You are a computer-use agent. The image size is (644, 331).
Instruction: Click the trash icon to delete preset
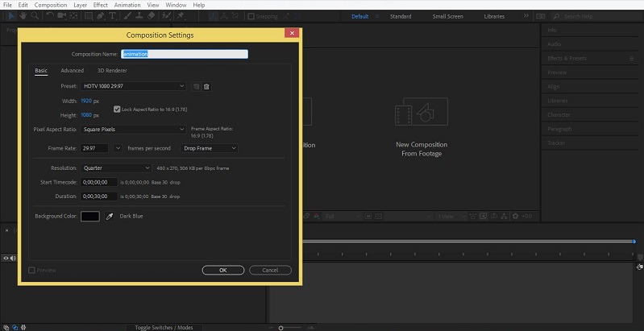click(206, 86)
